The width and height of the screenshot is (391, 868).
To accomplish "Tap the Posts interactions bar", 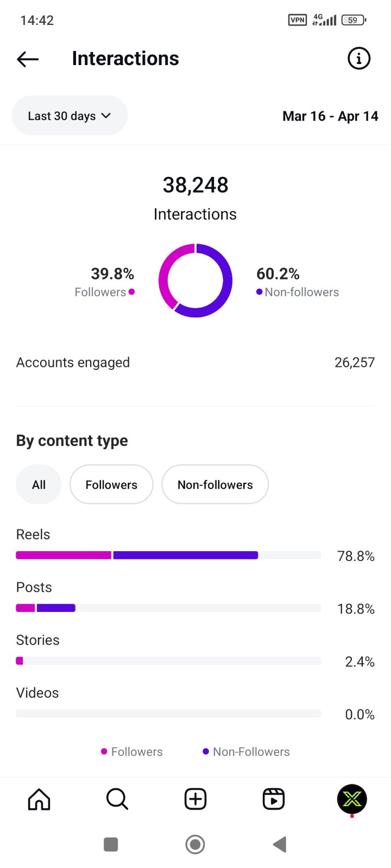I will point(168,608).
